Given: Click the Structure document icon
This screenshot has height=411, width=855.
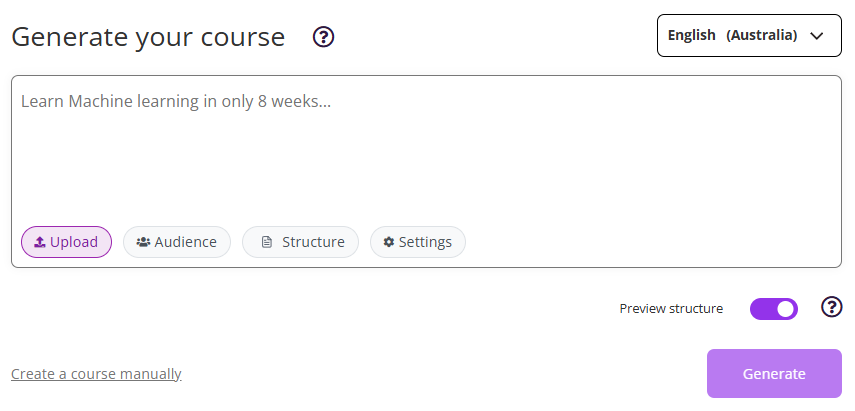Looking at the screenshot, I should (x=266, y=242).
